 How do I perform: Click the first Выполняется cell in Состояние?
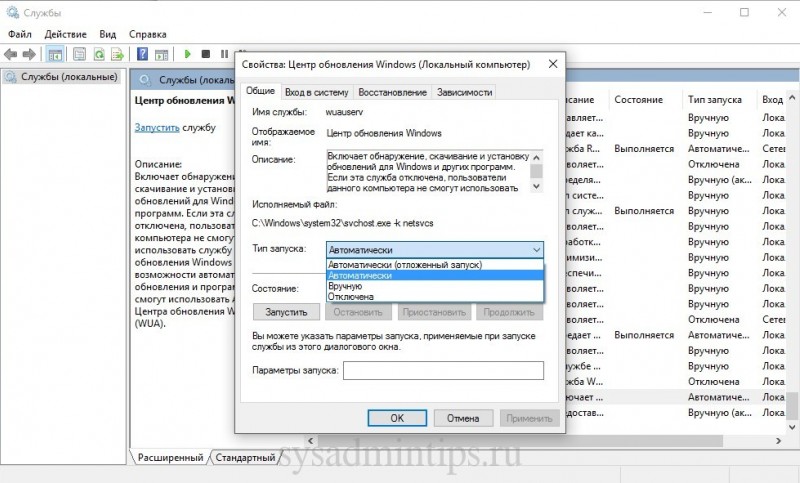coord(644,149)
